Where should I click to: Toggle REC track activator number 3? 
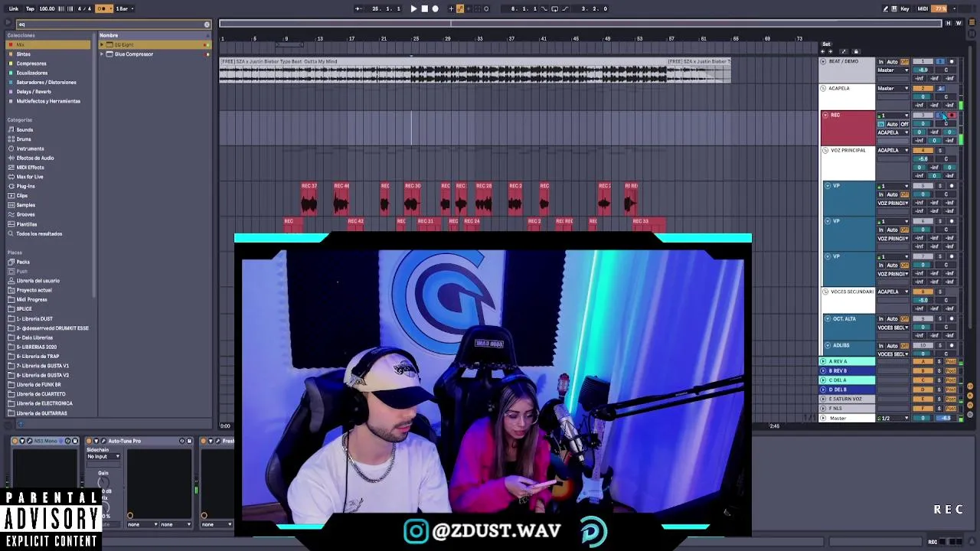click(x=923, y=115)
